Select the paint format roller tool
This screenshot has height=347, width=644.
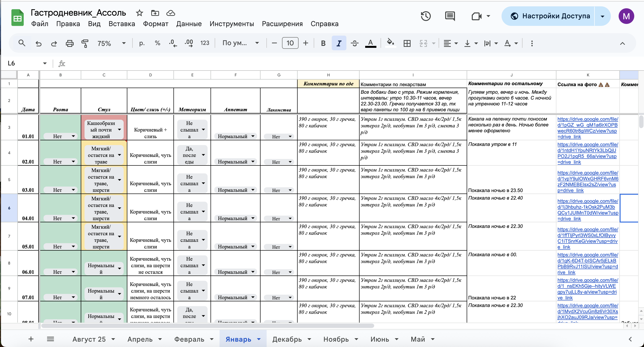[x=85, y=43]
